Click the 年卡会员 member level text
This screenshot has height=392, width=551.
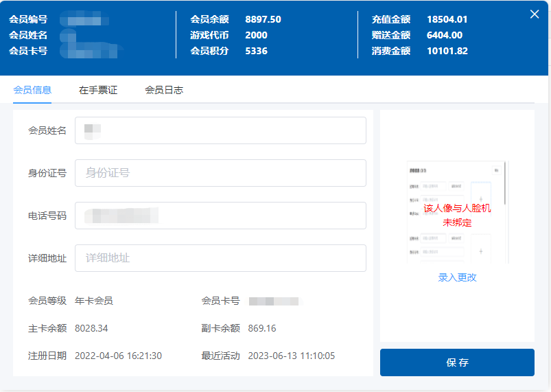coord(94,301)
